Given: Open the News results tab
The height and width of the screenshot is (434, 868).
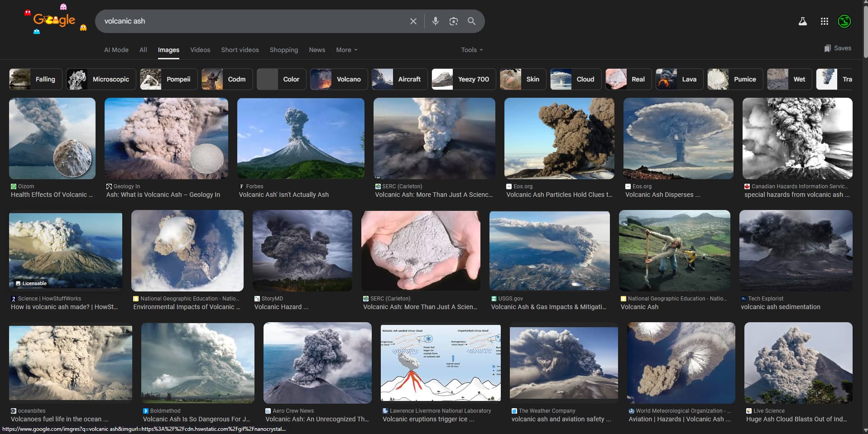Looking at the screenshot, I should (x=317, y=50).
